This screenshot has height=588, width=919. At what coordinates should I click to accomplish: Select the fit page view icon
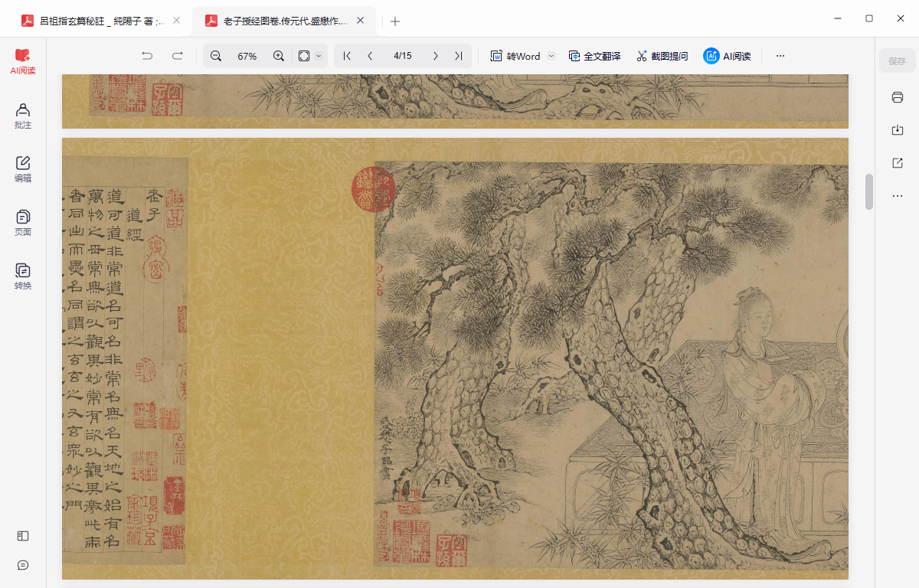point(304,56)
